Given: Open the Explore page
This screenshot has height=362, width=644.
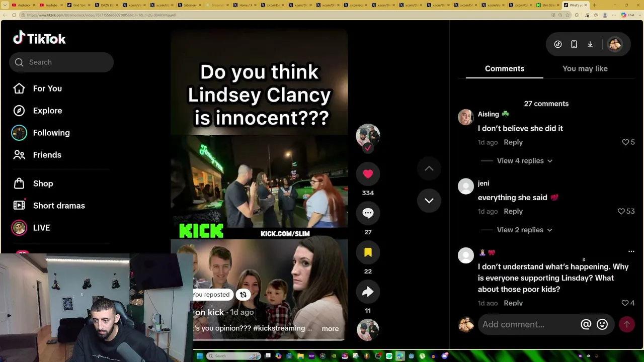Looking at the screenshot, I should click(x=47, y=111).
